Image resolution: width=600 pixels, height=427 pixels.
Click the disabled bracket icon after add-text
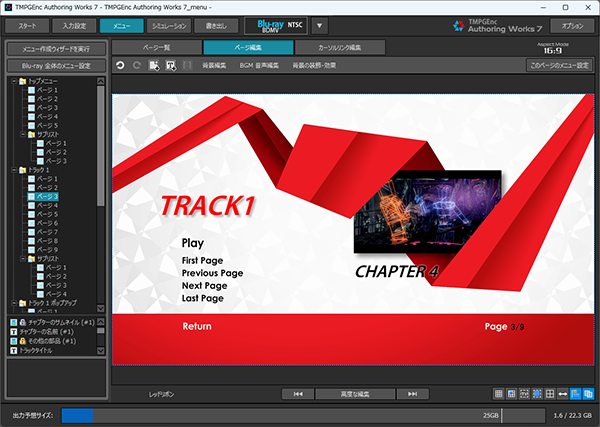187,65
